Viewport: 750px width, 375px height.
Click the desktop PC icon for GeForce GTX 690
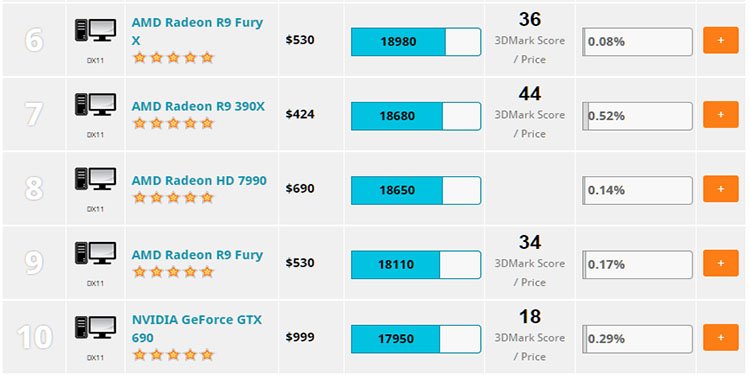[x=96, y=328]
